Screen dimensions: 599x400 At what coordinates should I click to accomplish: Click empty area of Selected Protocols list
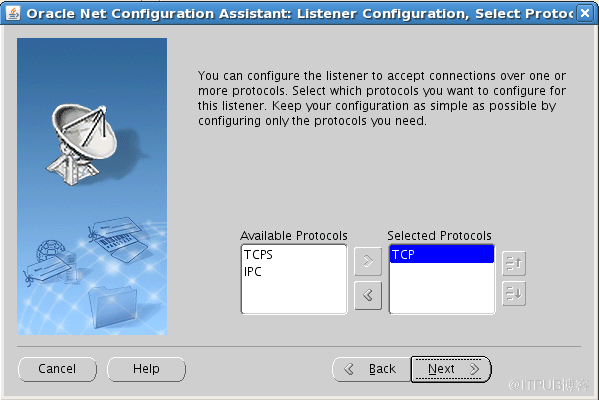point(442,288)
